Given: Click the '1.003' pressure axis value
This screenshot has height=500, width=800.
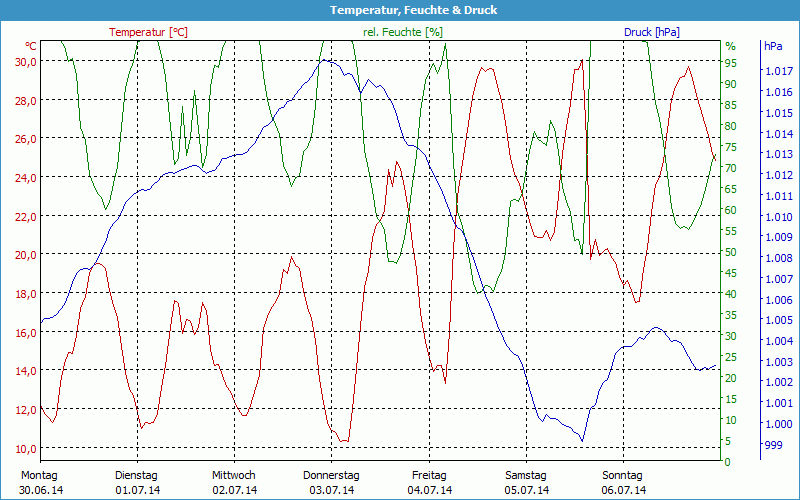Looking at the screenshot, I should coord(779,362).
